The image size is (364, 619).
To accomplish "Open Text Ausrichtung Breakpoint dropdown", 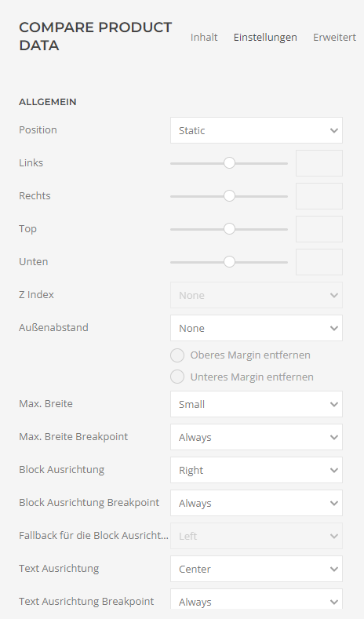I will [257, 600].
